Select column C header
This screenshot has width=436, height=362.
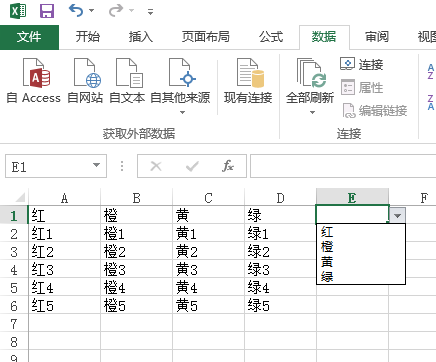coord(208,198)
